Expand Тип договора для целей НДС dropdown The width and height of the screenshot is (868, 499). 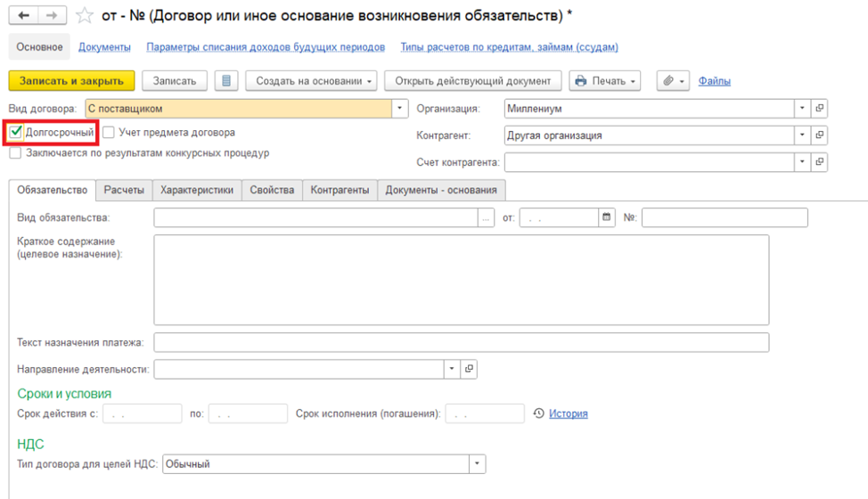point(477,464)
